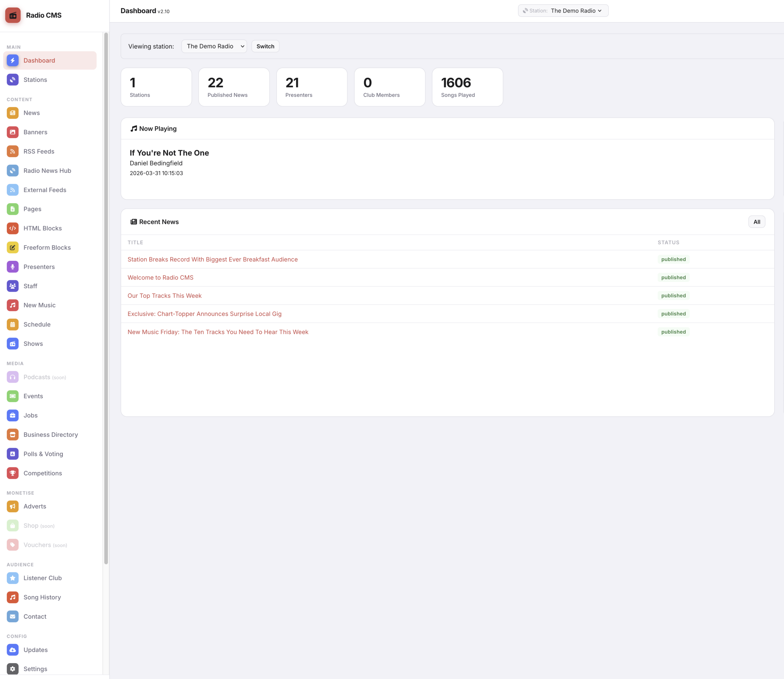Image resolution: width=784 pixels, height=679 pixels.
Task: Click the Presenters microphone icon
Action: (x=13, y=267)
